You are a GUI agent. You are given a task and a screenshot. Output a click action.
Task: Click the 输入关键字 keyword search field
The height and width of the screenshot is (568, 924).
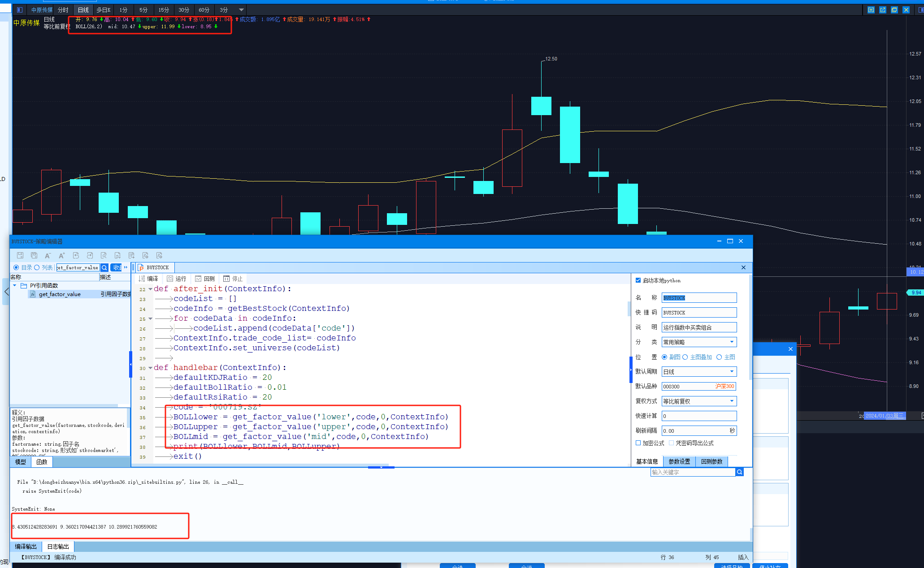pos(693,472)
